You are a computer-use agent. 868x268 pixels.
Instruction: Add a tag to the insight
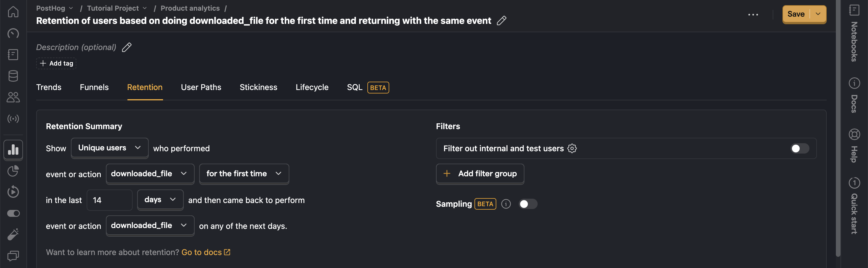56,64
